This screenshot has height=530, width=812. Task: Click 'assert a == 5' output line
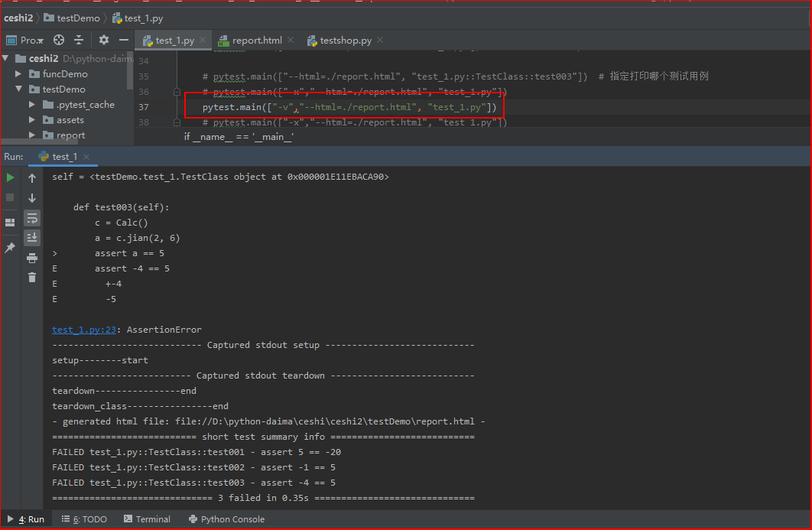point(129,253)
